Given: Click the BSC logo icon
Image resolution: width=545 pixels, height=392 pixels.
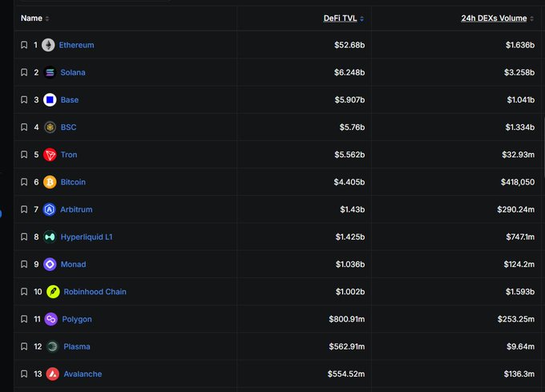Looking at the screenshot, I should click(50, 127).
